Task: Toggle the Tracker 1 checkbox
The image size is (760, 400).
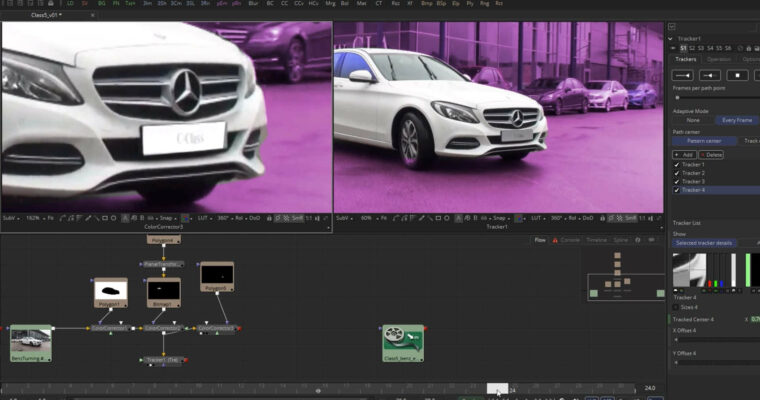Action: click(x=677, y=165)
